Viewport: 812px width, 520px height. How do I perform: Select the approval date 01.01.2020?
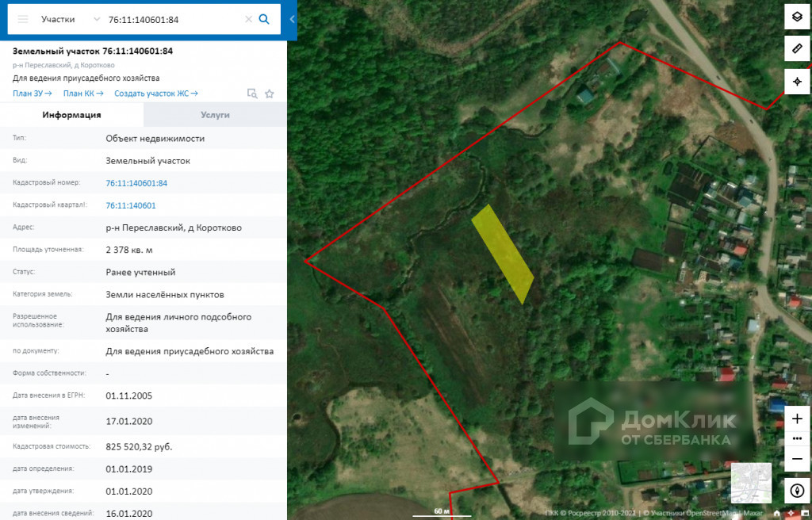pos(129,491)
